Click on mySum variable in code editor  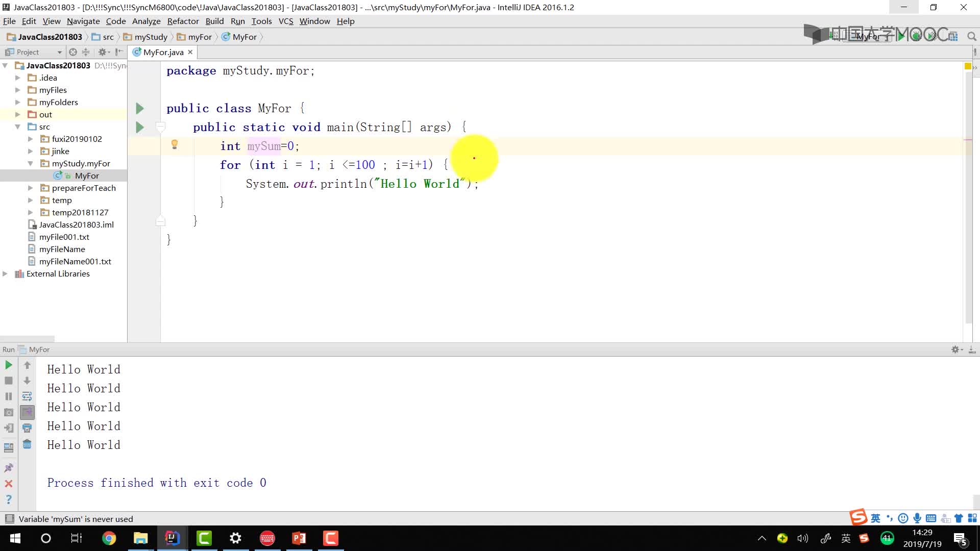pos(264,146)
